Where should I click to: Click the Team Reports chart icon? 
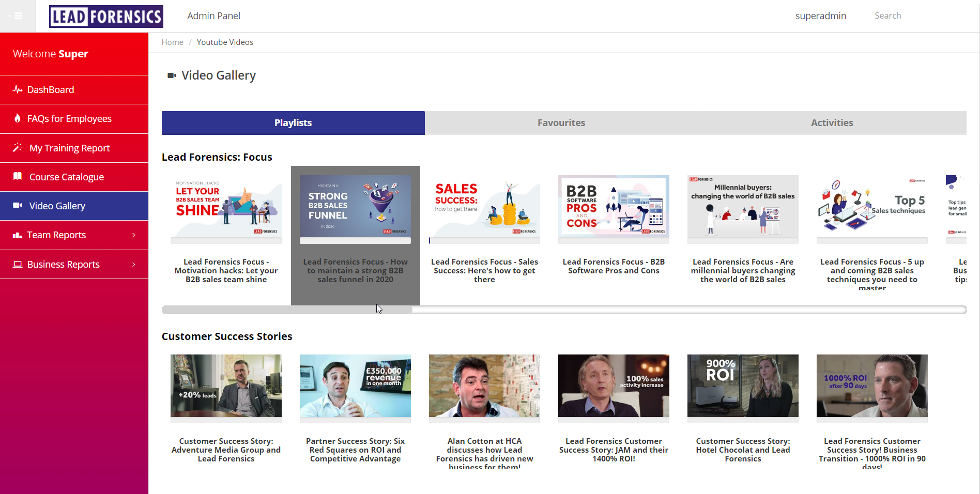[x=18, y=235]
